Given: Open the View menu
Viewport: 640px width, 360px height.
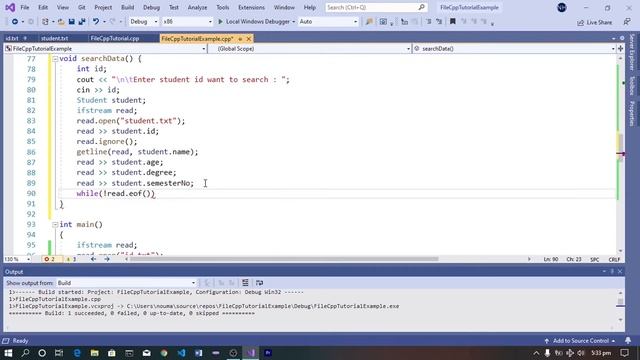Looking at the screenshot, I should [x=62, y=7].
